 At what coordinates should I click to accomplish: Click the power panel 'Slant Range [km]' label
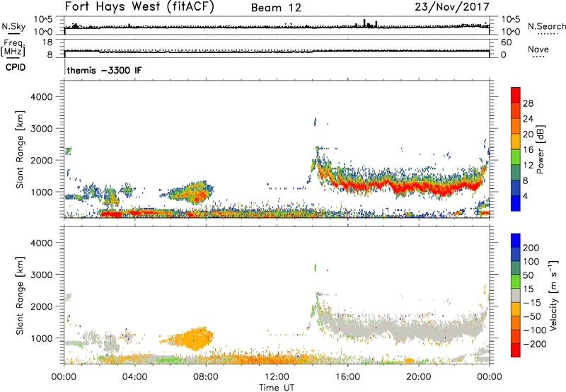[20, 149]
